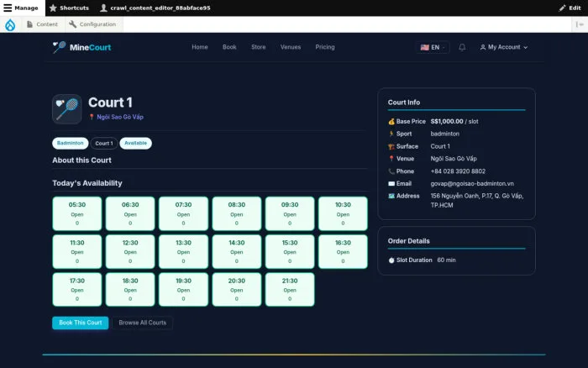The width and height of the screenshot is (588, 368).
Task: Toggle toolbar orientation icon at right
Action: [x=580, y=24]
